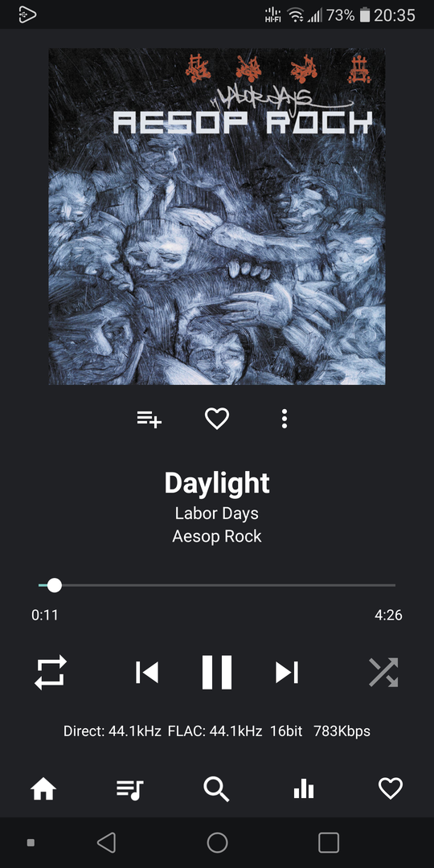
Task: Tap the Android back navigation button
Action: point(106,842)
